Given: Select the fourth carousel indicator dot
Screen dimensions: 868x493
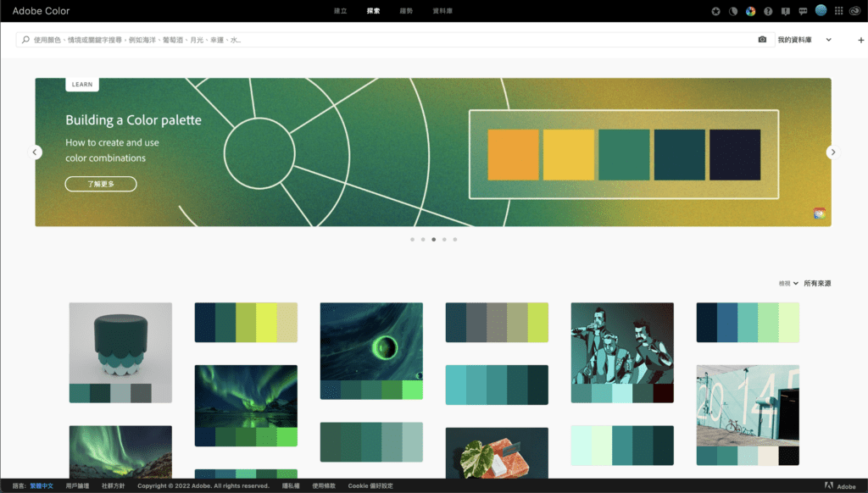Looking at the screenshot, I should pyautogui.click(x=445, y=240).
